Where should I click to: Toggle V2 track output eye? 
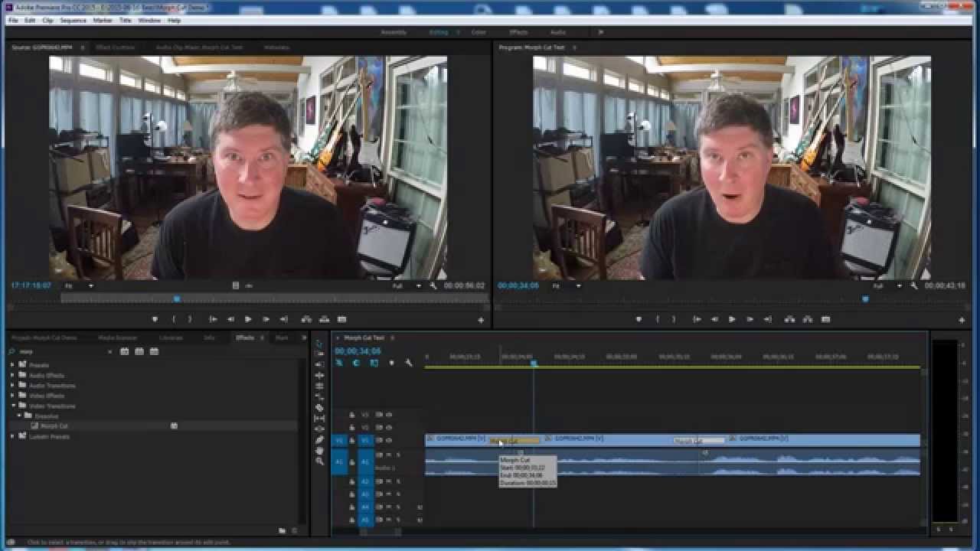tap(389, 427)
